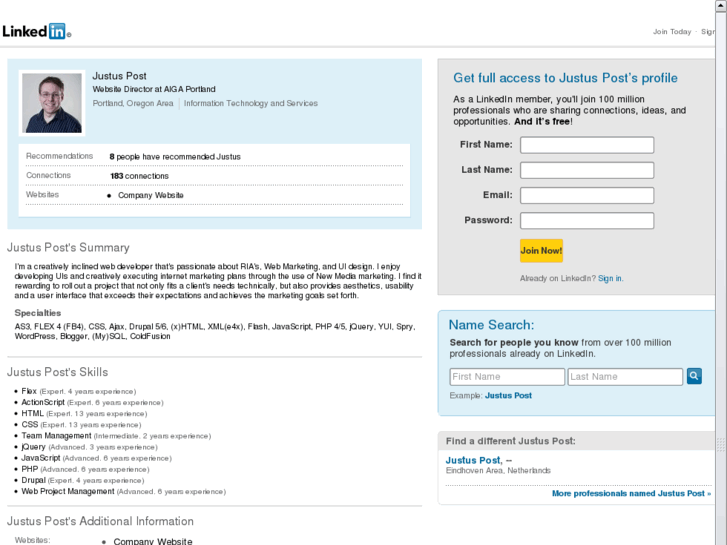Click the 183 connections text
The width and height of the screenshot is (727, 545).
(139, 176)
